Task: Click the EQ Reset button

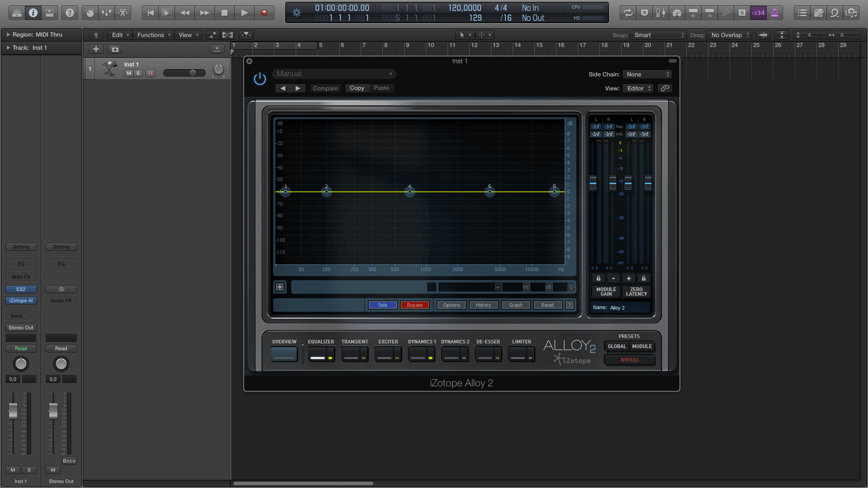Action: pos(547,305)
